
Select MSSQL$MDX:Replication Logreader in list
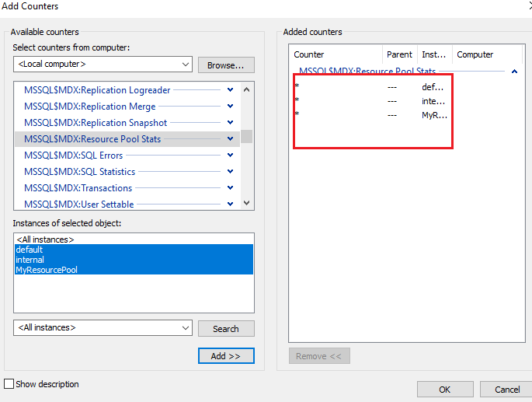click(x=97, y=90)
